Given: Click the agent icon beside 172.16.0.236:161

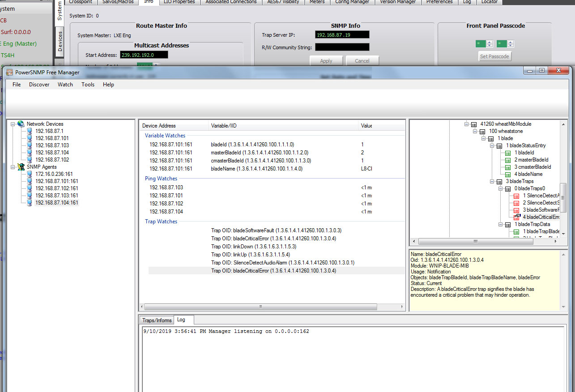Looking at the screenshot, I should [x=30, y=174].
